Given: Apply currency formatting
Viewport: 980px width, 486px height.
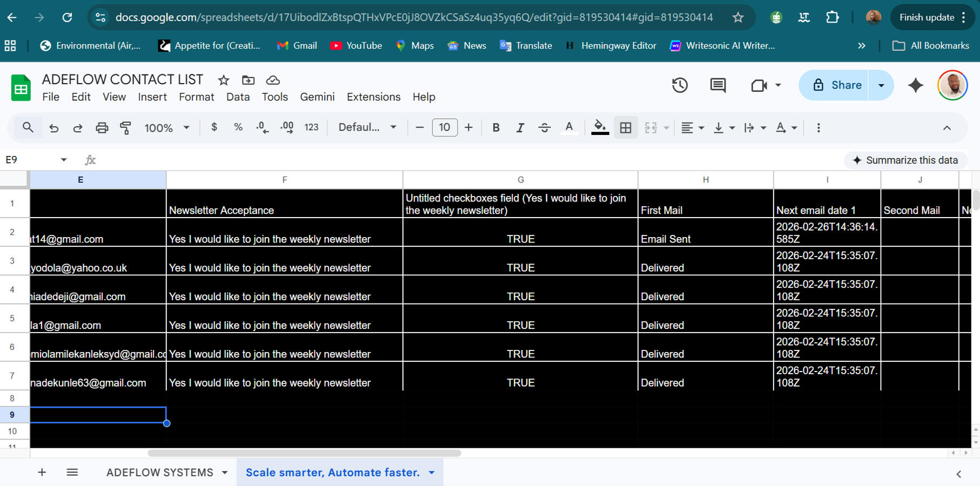Looking at the screenshot, I should pyautogui.click(x=214, y=127).
